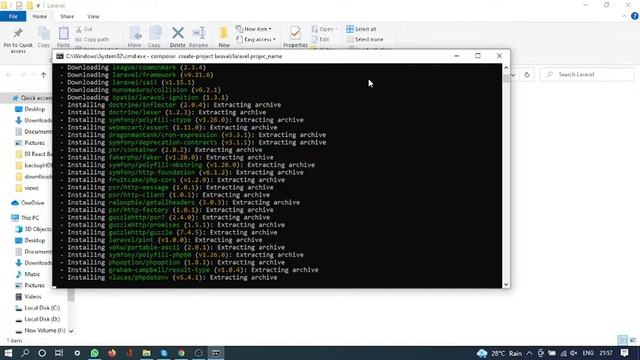Maximize the cmd.exe window
This screenshot has height=360, width=640.
tap(478, 56)
